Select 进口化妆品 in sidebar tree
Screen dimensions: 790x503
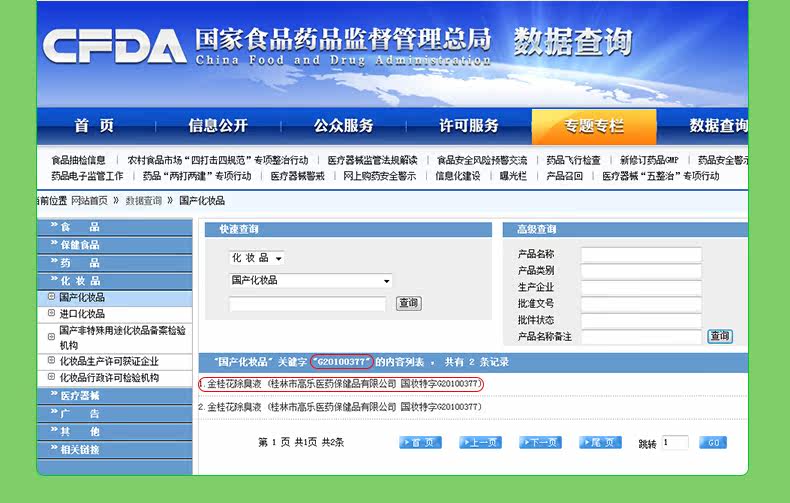click(x=82, y=314)
